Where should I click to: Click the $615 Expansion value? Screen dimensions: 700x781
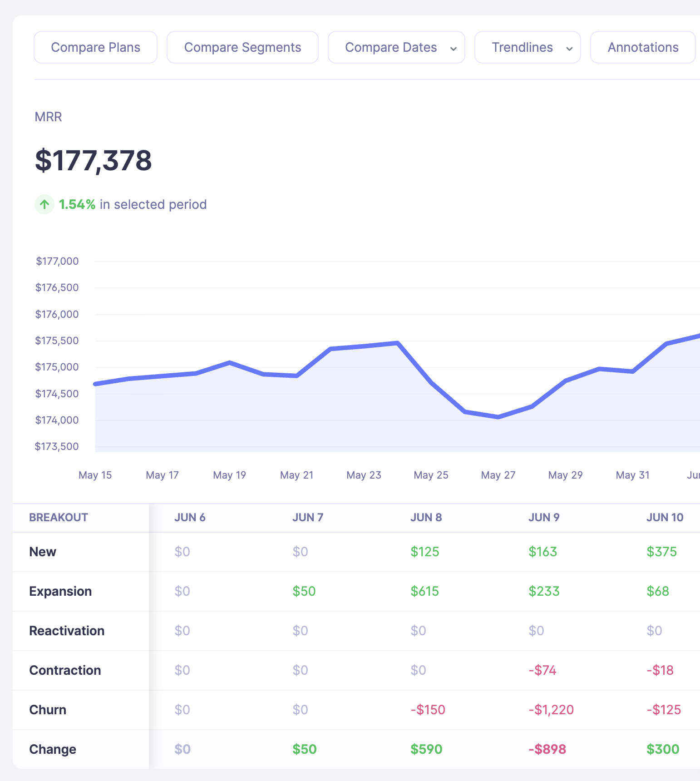click(425, 591)
